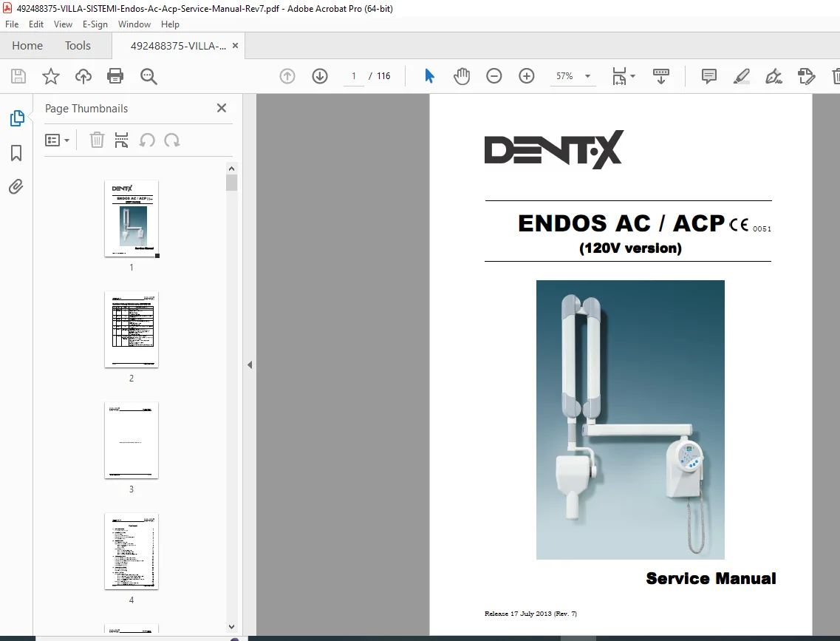This screenshot has width=840, height=641.
Task: Select the arrow selection tool
Action: tap(429, 76)
